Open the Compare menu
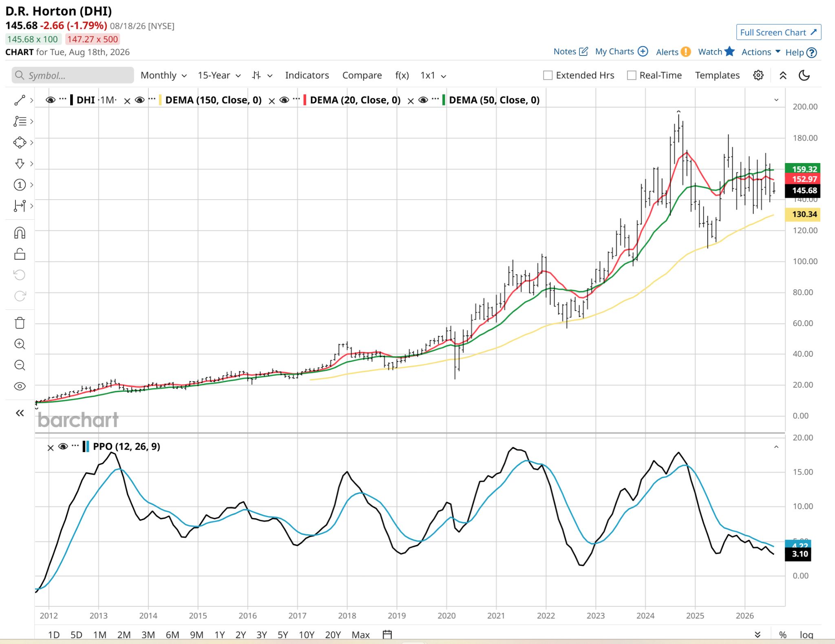Screen dimensions: 835x644 click(x=362, y=75)
